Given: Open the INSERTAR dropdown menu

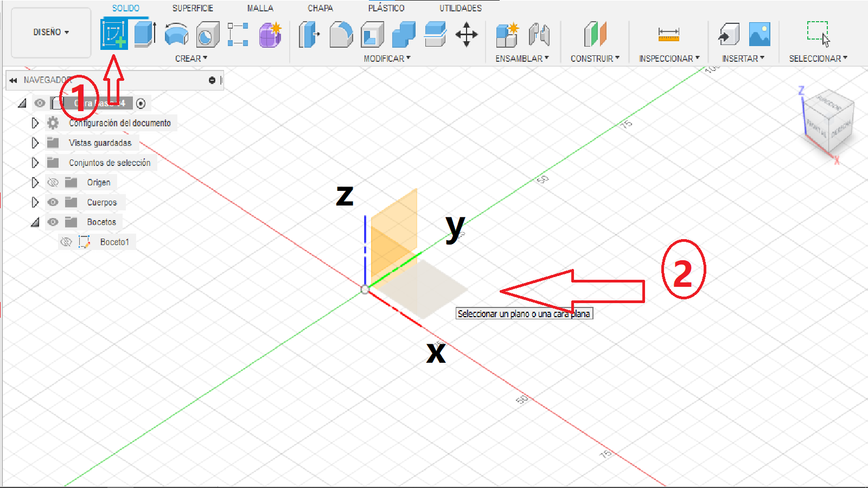Looking at the screenshot, I should pyautogui.click(x=743, y=59).
